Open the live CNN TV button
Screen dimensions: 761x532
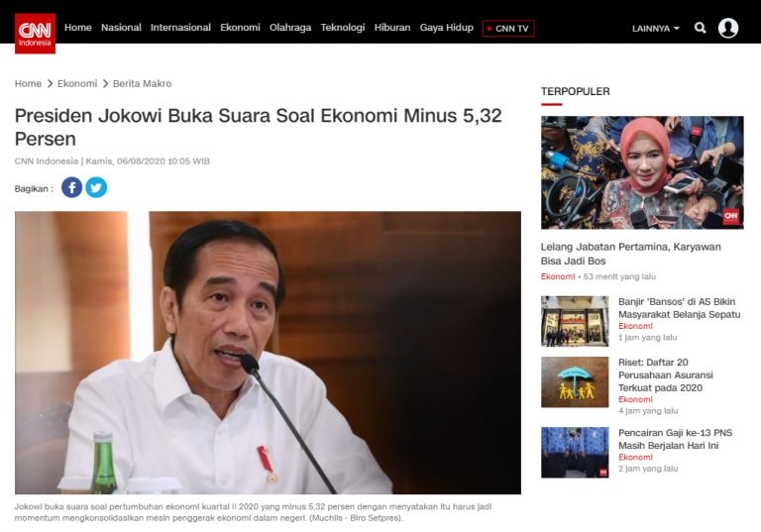(x=508, y=28)
